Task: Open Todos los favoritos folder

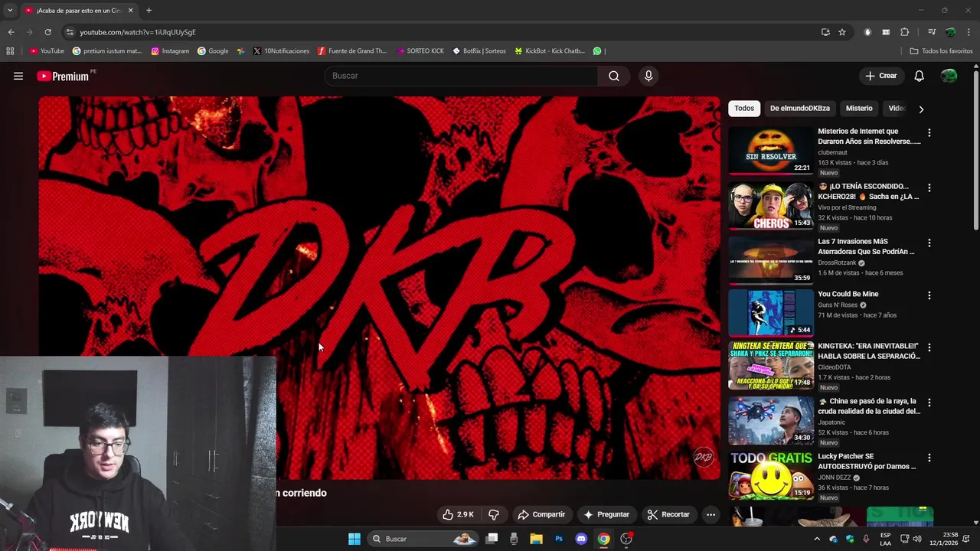Action: click(941, 51)
